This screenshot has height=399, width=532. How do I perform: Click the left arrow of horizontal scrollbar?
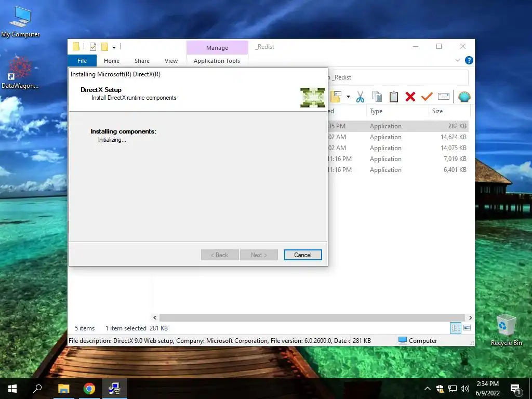tap(155, 317)
